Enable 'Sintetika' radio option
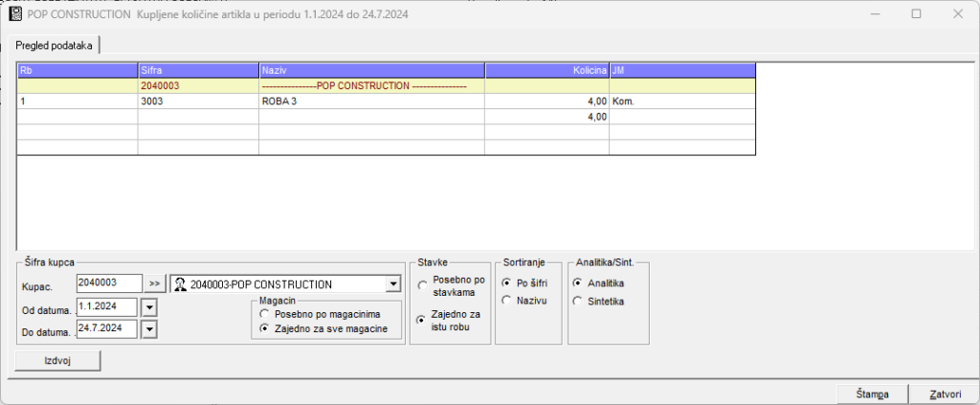 pyautogui.click(x=576, y=301)
